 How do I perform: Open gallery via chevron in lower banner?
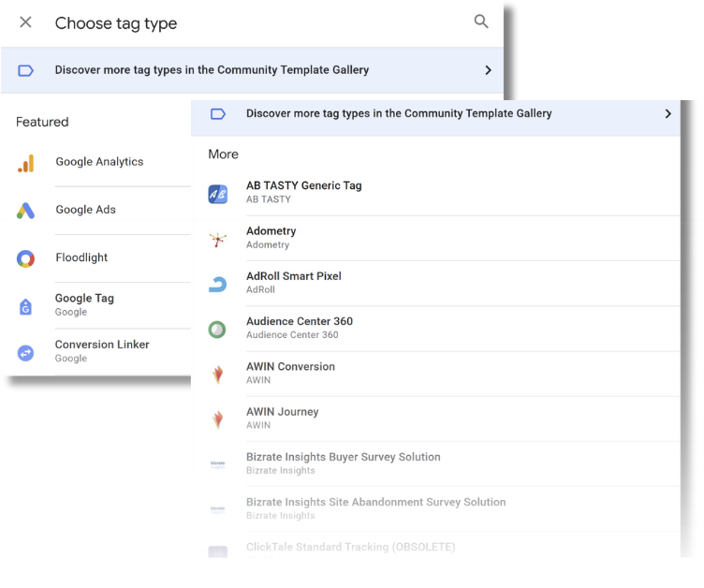coord(667,114)
